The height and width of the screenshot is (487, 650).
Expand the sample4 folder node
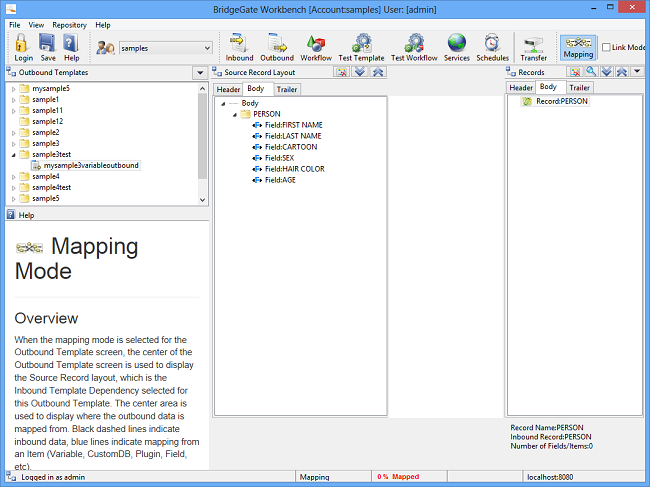(x=13, y=177)
